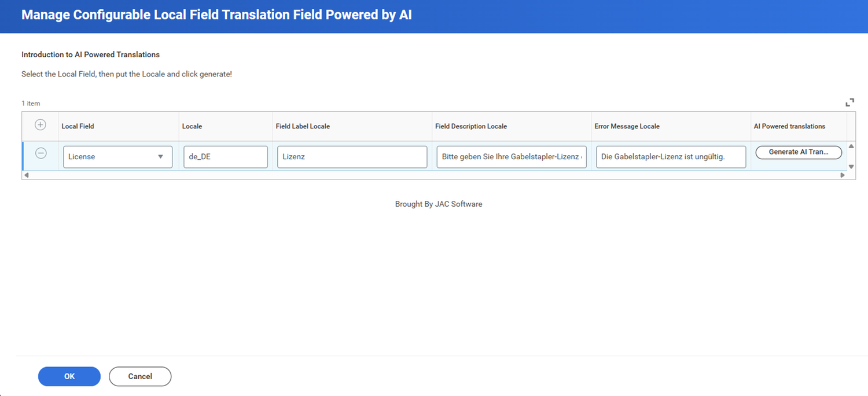Click the Error Message Locale input field
This screenshot has height=396, width=868.
670,156
